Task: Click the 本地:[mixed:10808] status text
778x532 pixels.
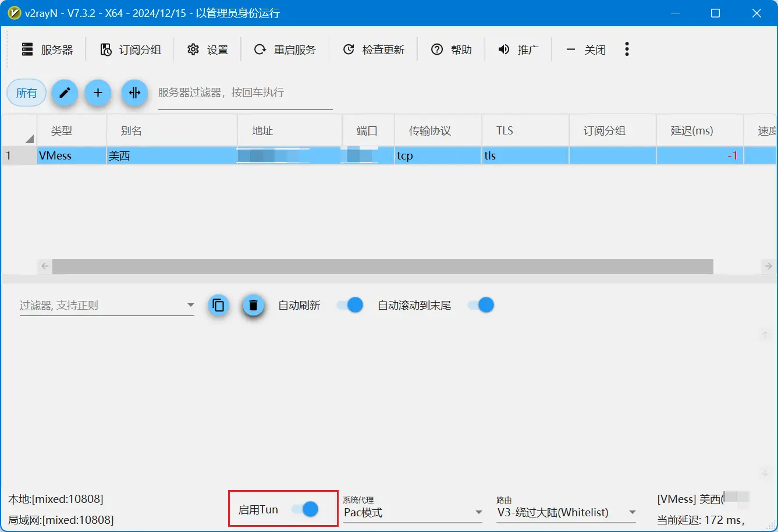Action: pos(56,499)
